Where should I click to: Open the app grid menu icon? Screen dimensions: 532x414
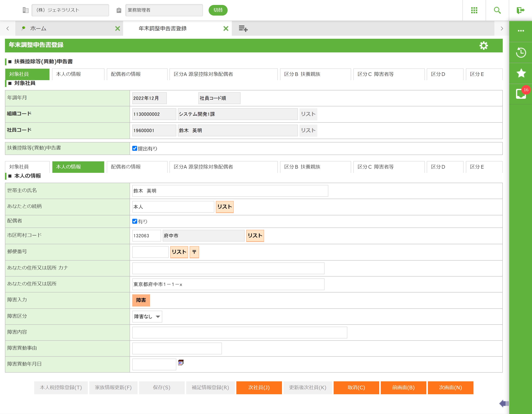tap(474, 10)
